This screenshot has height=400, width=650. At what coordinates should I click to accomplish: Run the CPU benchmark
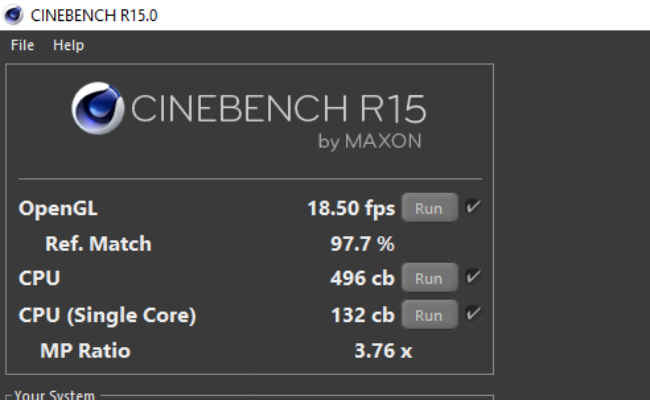(429, 278)
